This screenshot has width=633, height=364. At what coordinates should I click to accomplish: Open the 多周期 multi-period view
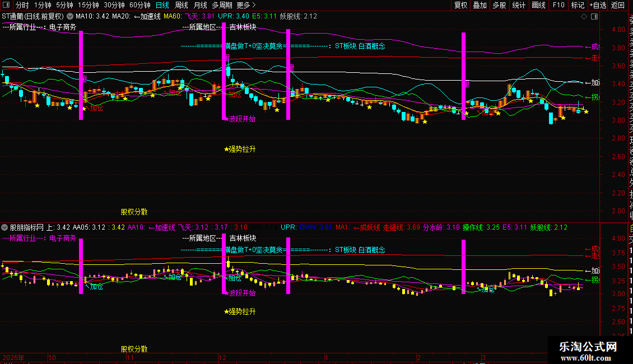point(222,5)
